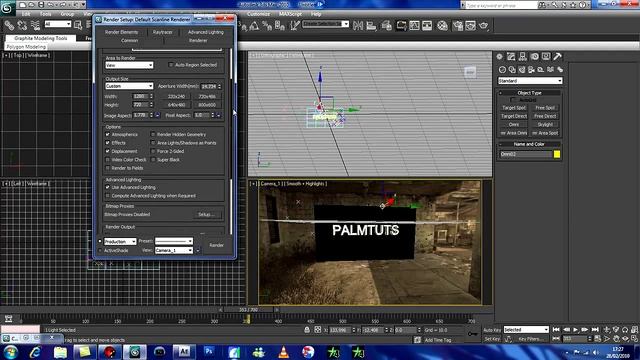640x360 pixels.
Task: Open the MAXScript menu
Action: [x=290, y=14]
